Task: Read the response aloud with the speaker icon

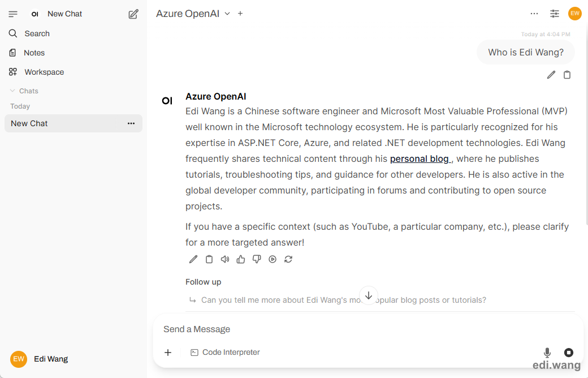Action: click(x=225, y=259)
